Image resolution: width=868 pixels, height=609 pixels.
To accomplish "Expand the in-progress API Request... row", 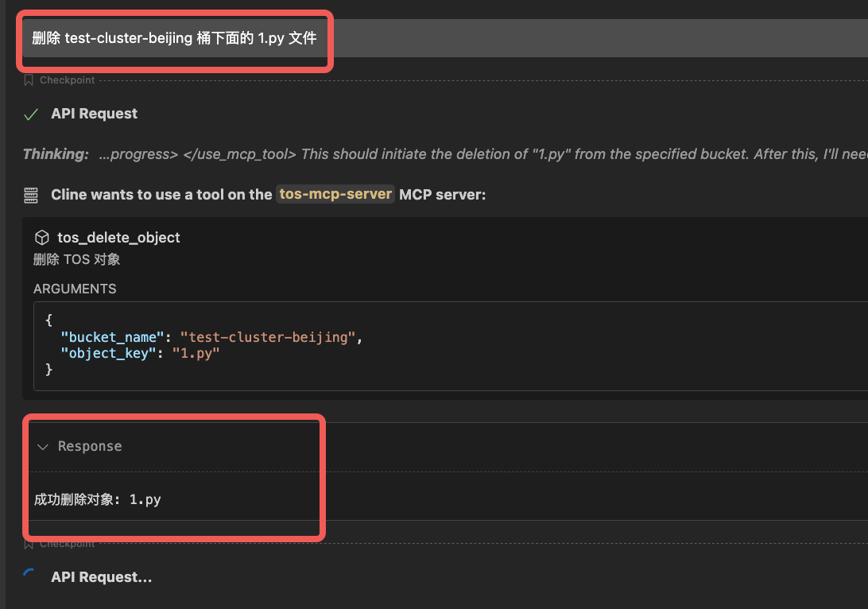I will click(x=101, y=577).
